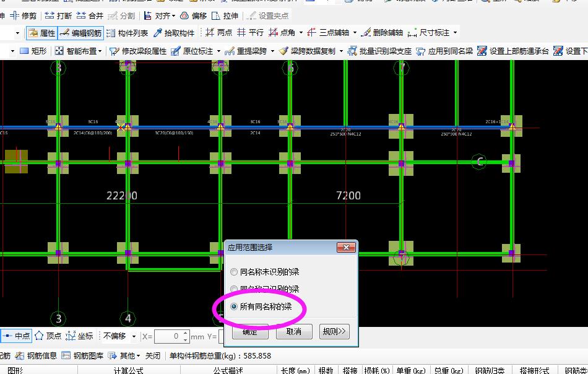Expand the 原位标注 dropdown arrow

219,51
